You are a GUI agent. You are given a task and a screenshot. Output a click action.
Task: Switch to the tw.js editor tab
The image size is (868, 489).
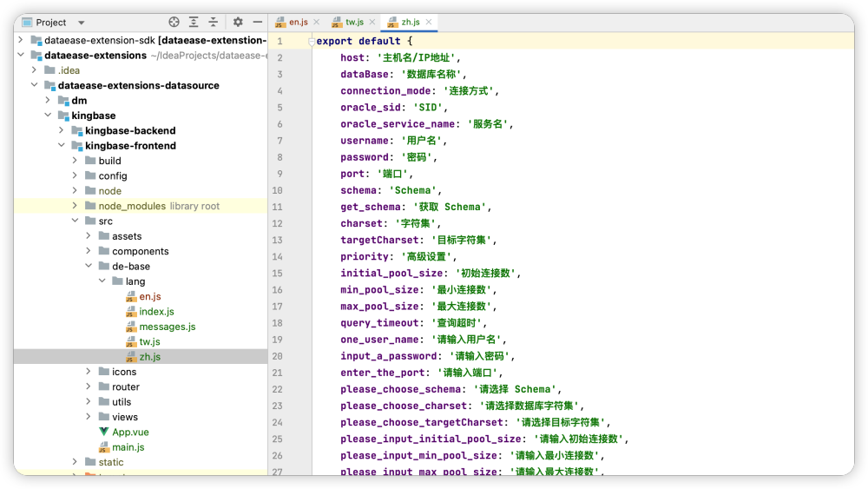[354, 23]
